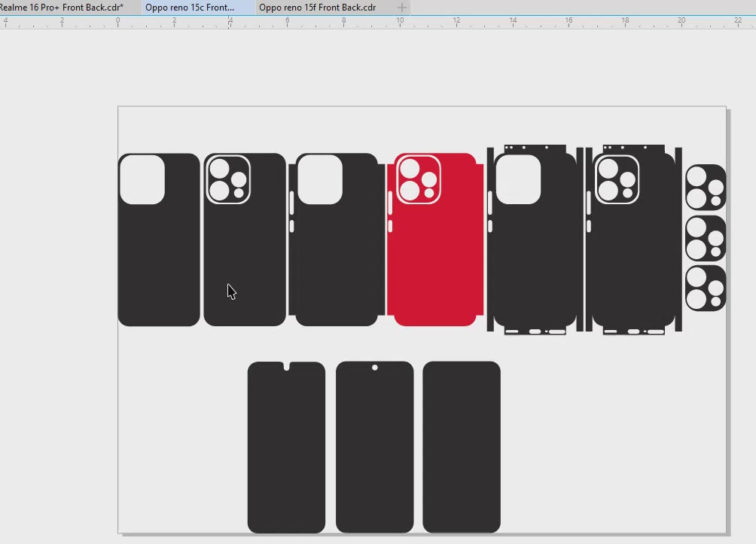This screenshot has width=756, height=544.
Task: Select the bottom camera lens protector piece
Action: [x=706, y=287]
